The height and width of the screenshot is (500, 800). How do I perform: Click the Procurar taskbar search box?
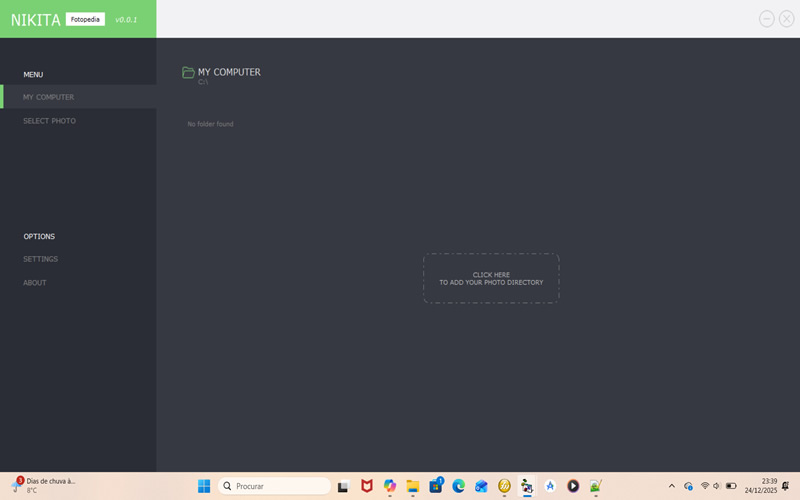coord(275,486)
